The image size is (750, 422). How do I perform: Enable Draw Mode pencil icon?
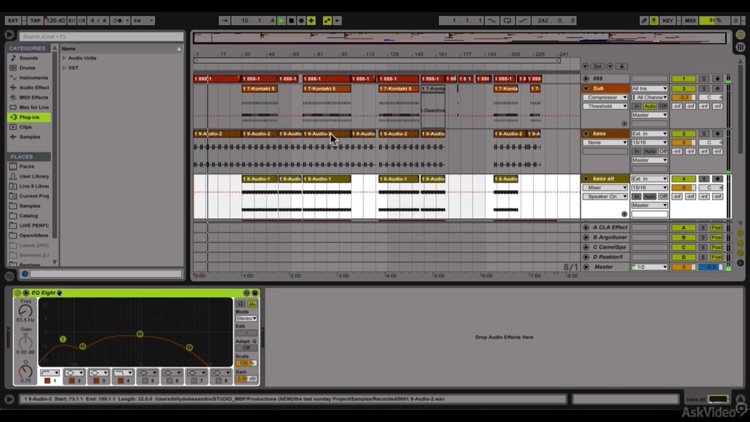[644, 21]
